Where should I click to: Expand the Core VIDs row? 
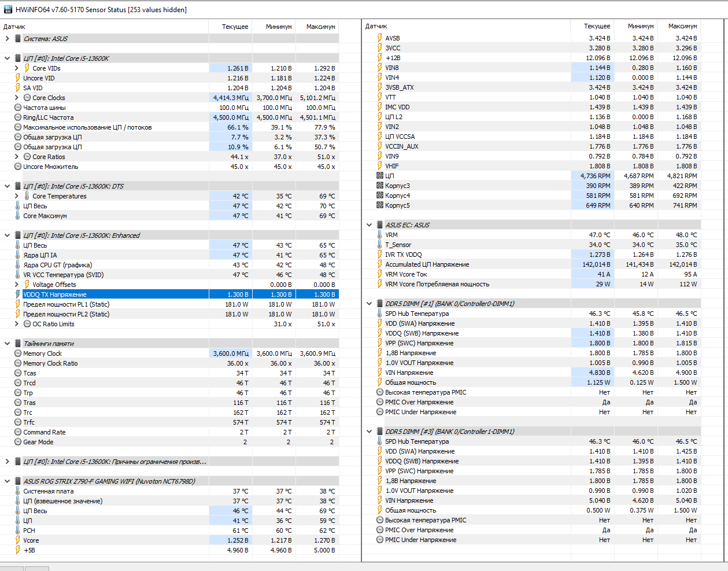[x=16, y=68]
